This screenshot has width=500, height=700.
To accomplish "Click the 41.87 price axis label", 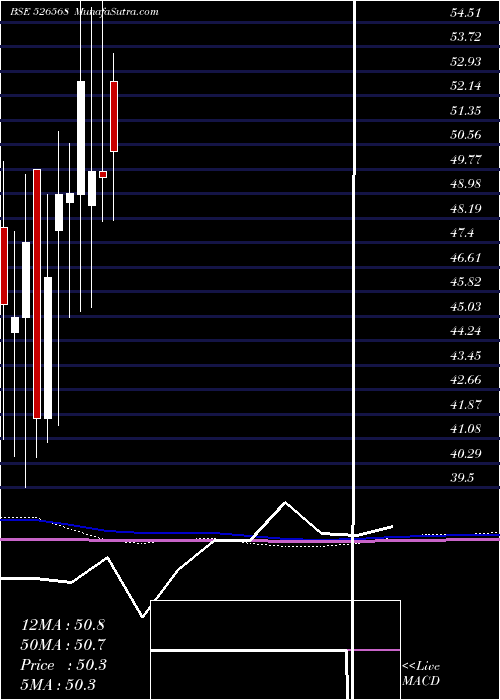I will pos(466,405).
